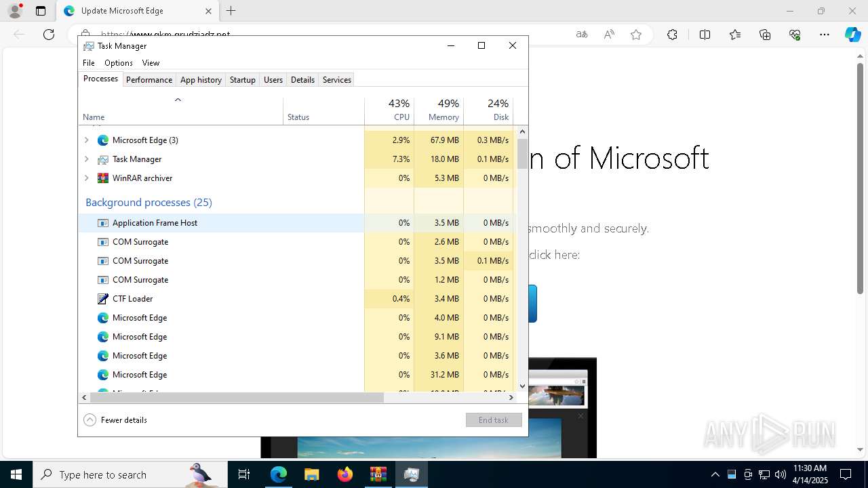Screen dimensions: 868x488
Task: Open the View menu in Task Manager
Action: [x=151, y=63]
